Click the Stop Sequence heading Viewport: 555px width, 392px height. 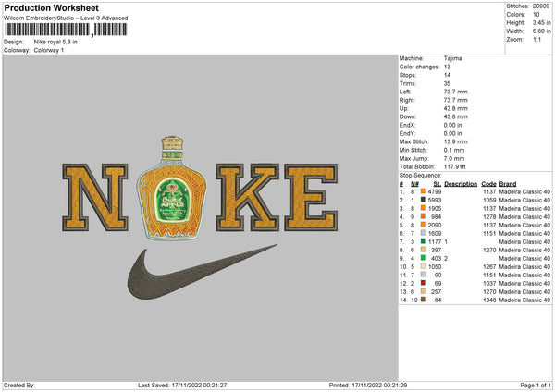tap(420, 173)
